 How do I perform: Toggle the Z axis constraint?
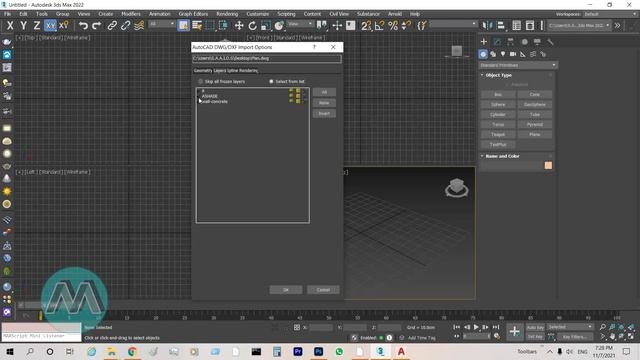(x=37, y=26)
